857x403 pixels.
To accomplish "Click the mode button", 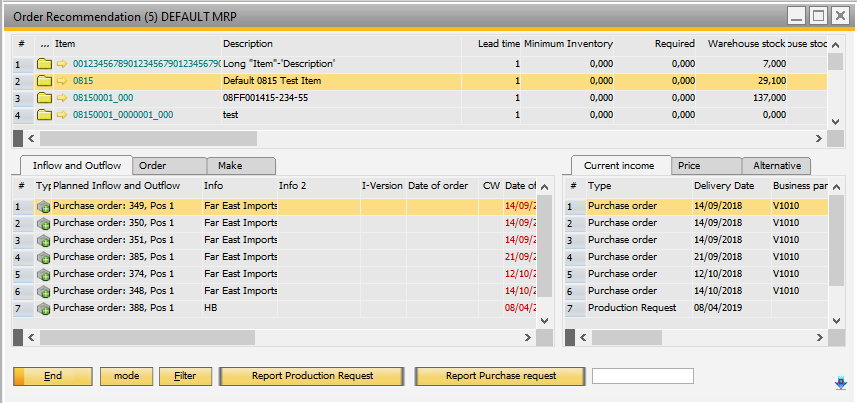I will click(x=126, y=376).
